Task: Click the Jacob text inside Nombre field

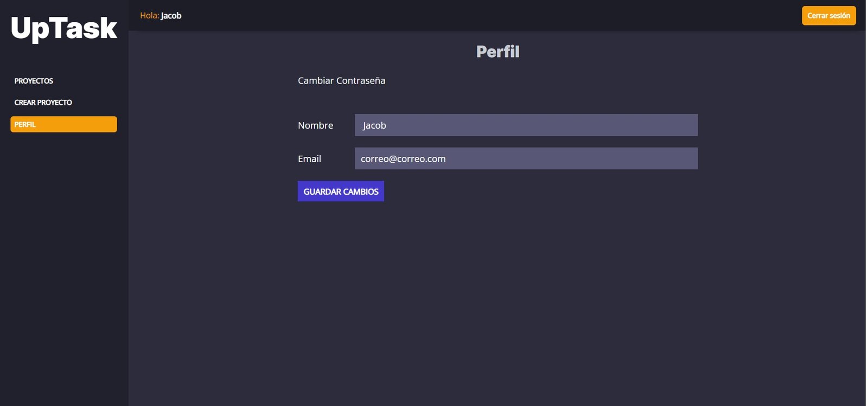Action: click(374, 125)
